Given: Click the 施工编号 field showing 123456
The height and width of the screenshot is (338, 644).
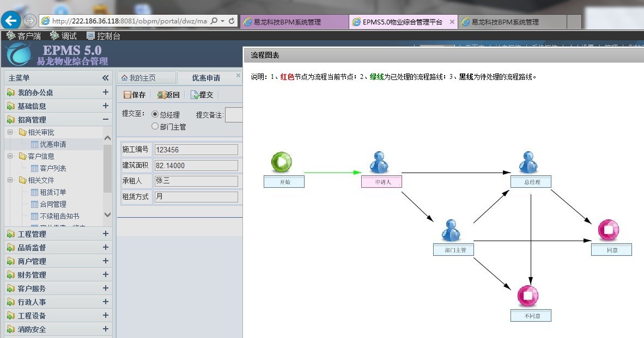Looking at the screenshot, I should click(x=196, y=150).
